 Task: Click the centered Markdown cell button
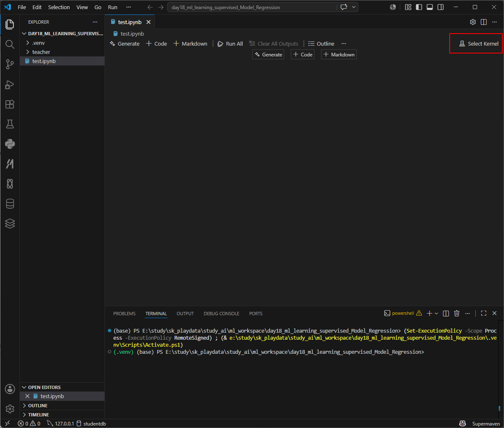[339, 54]
